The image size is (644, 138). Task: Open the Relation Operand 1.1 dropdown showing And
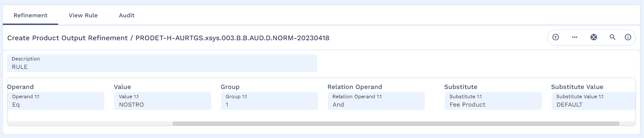pos(376,101)
